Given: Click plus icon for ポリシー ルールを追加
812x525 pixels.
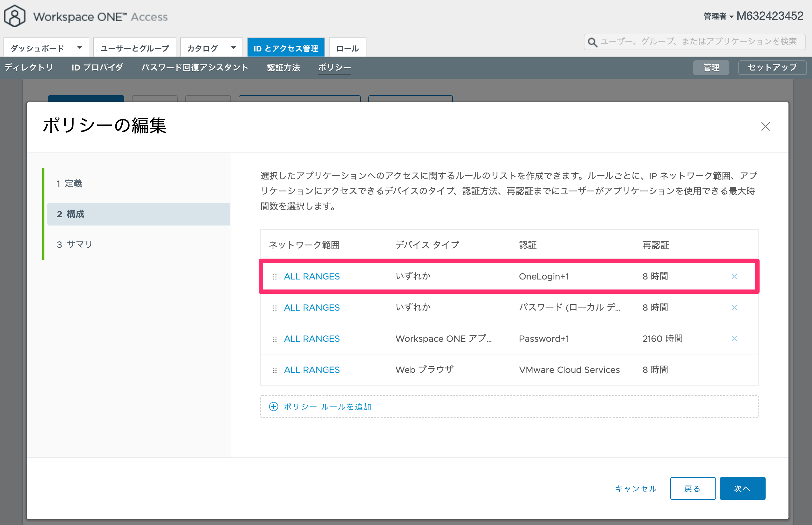Looking at the screenshot, I should click(x=274, y=406).
